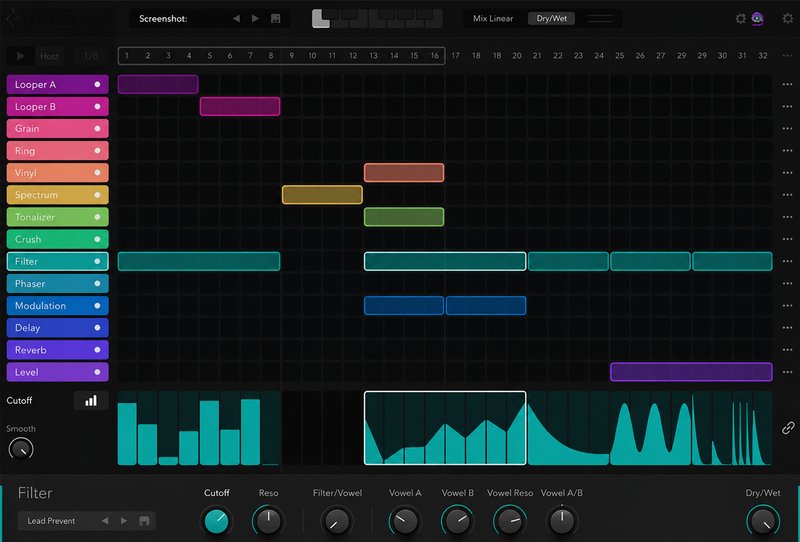Select the Crush effect lane

click(58, 239)
